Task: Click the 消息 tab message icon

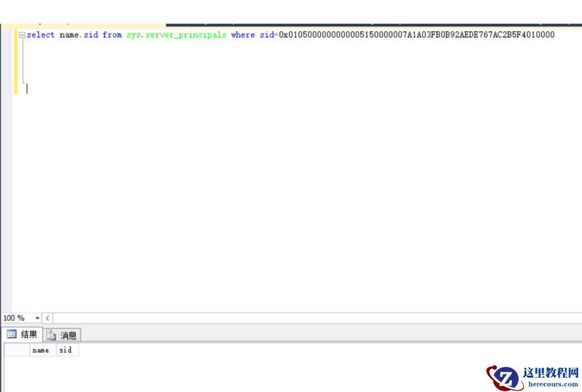Action: point(51,335)
